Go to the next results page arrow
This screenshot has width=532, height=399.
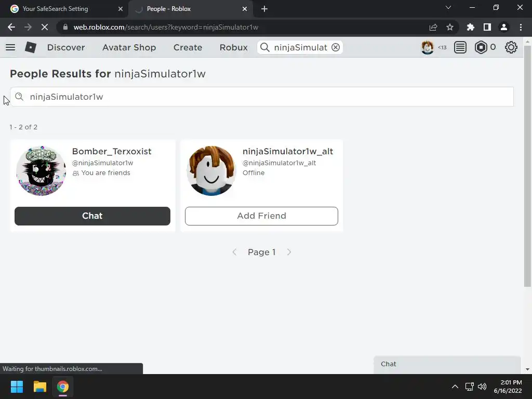coord(289,252)
